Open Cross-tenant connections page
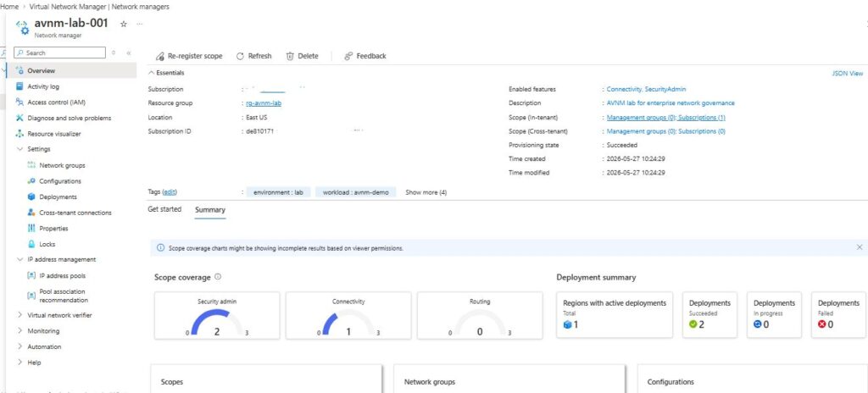 click(x=76, y=213)
